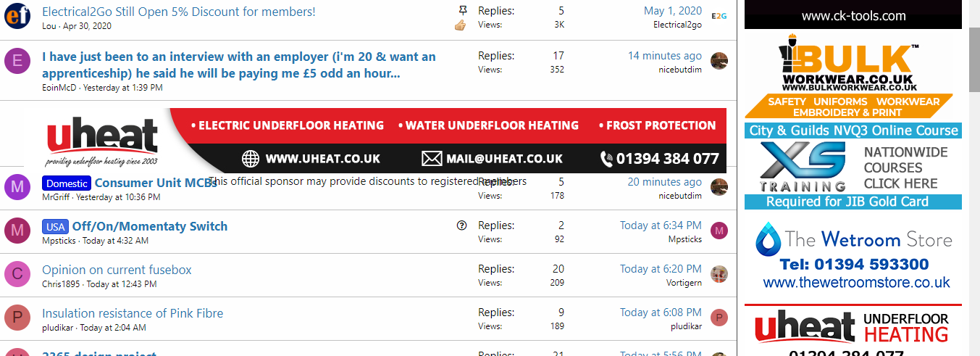
Task: Click the E2G last-poster avatar
Action: [x=719, y=16]
